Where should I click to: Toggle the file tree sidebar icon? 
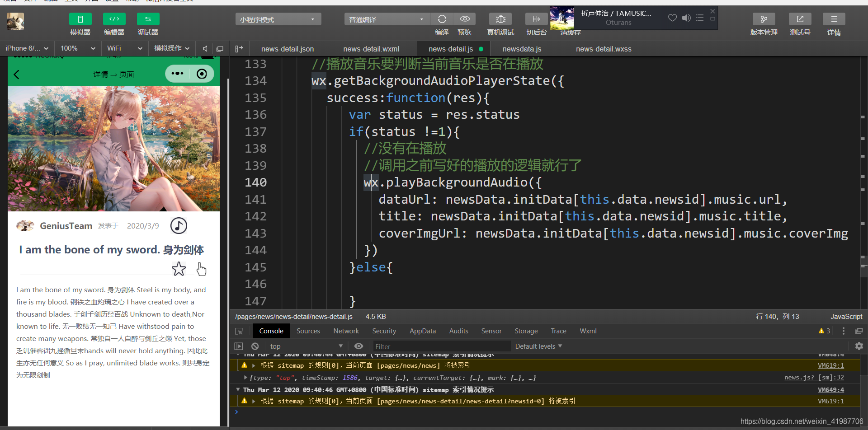pyautogui.click(x=239, y=49)
